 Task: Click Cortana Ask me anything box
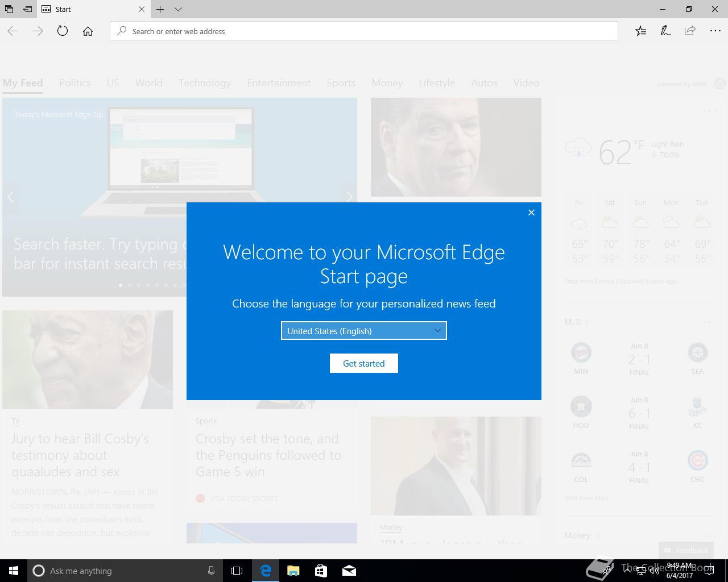coord(125,571)
